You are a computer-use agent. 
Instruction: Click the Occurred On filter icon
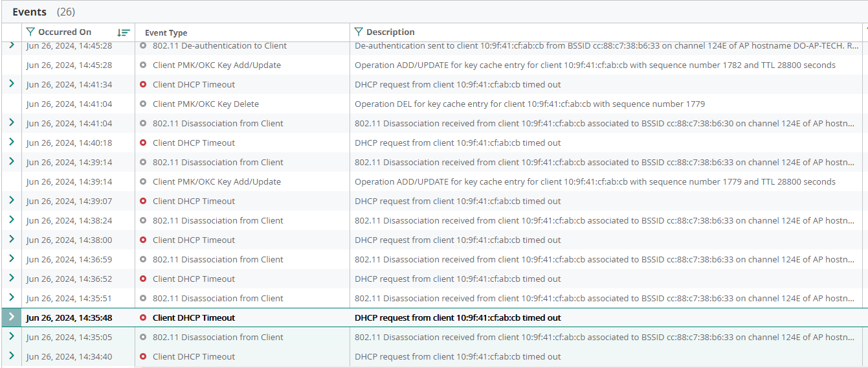30,32
